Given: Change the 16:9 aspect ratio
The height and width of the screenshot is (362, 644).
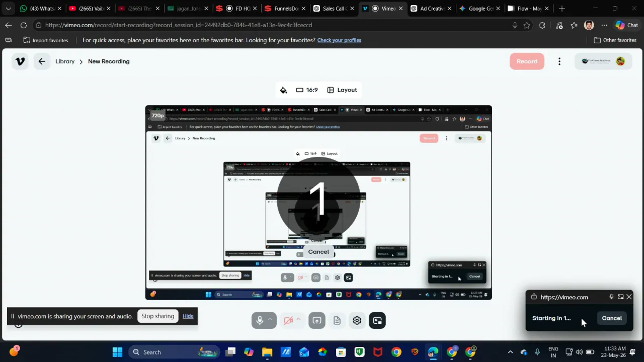Looking at the screenshot, I should pos(307,90).
